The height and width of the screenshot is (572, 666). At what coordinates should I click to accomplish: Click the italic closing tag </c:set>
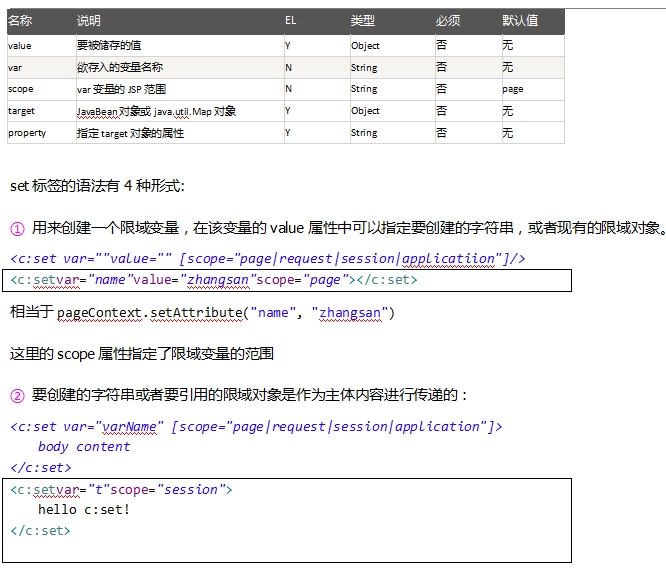point(41,468)
